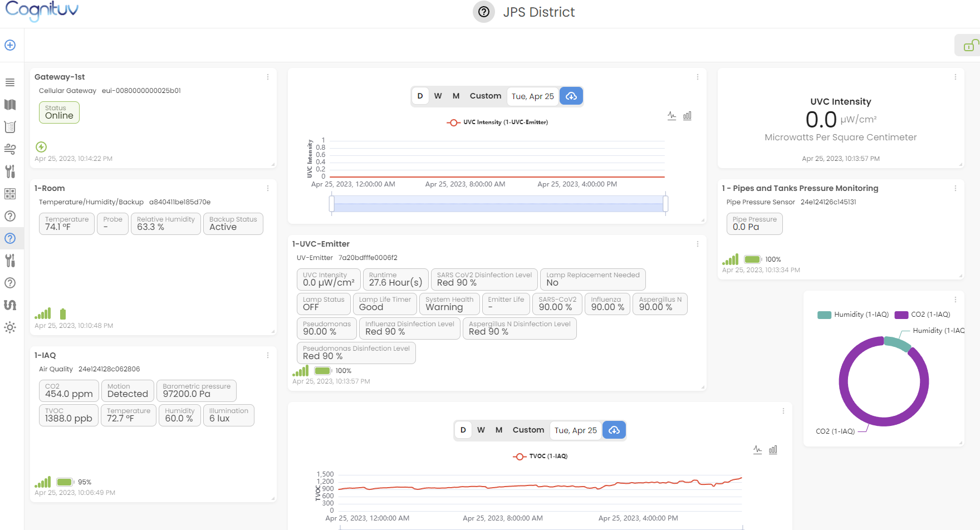
Task: Open the Gateway-1st card options menu
Action: (268, 77)
